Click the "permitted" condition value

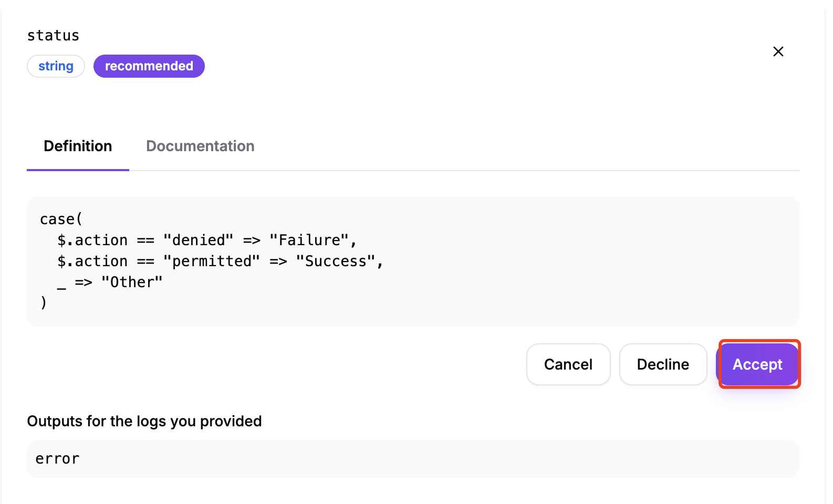click(x=211, y=261)
